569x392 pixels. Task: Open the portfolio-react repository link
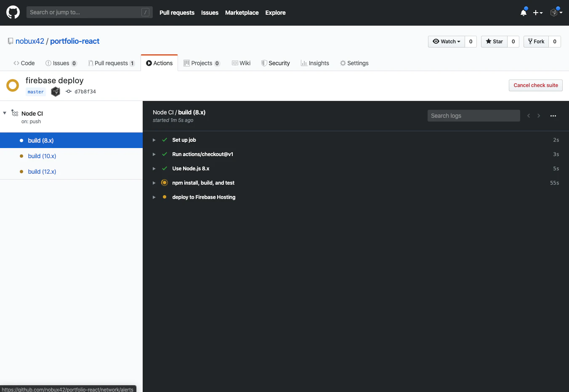(75, 41)
